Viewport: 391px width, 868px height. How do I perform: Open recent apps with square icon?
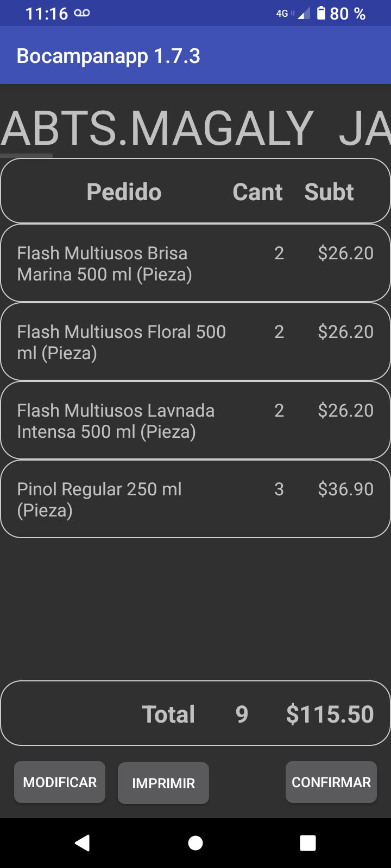(308, 843)
